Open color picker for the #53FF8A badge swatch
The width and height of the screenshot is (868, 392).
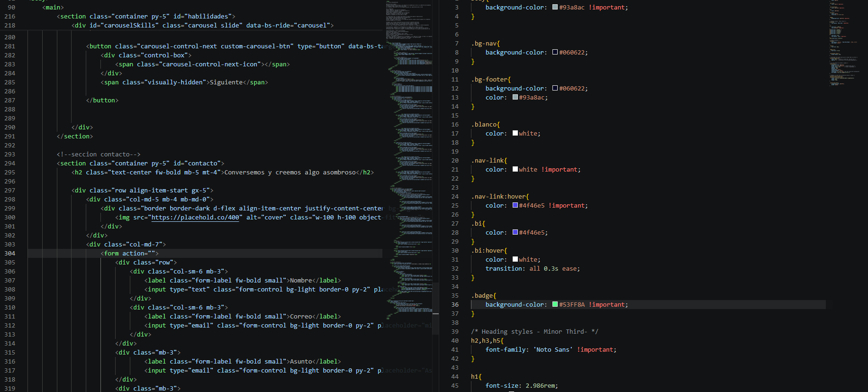click(555, 304)
